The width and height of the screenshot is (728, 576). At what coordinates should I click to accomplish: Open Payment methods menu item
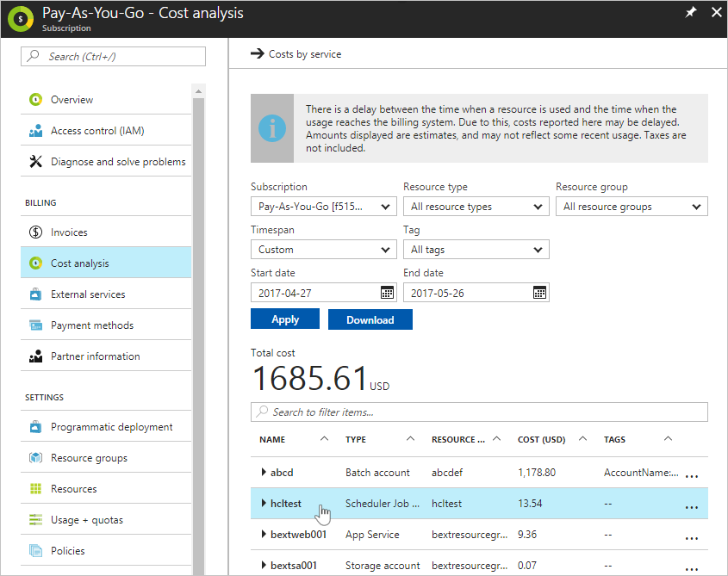(106, 325)
